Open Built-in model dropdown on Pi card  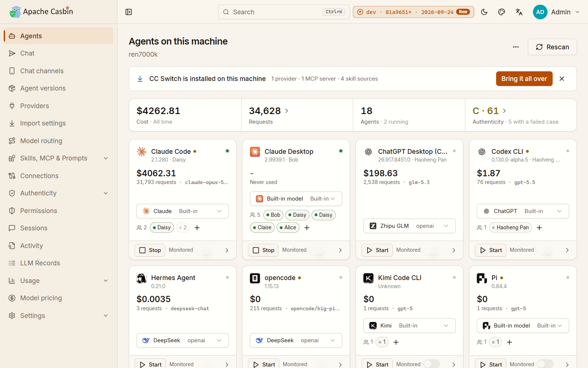tap(523, 326)
